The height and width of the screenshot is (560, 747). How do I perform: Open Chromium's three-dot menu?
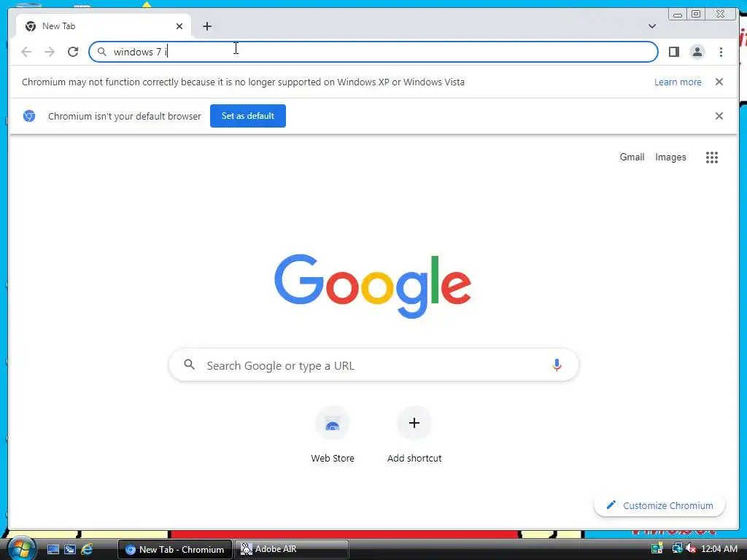coord(721,52)
